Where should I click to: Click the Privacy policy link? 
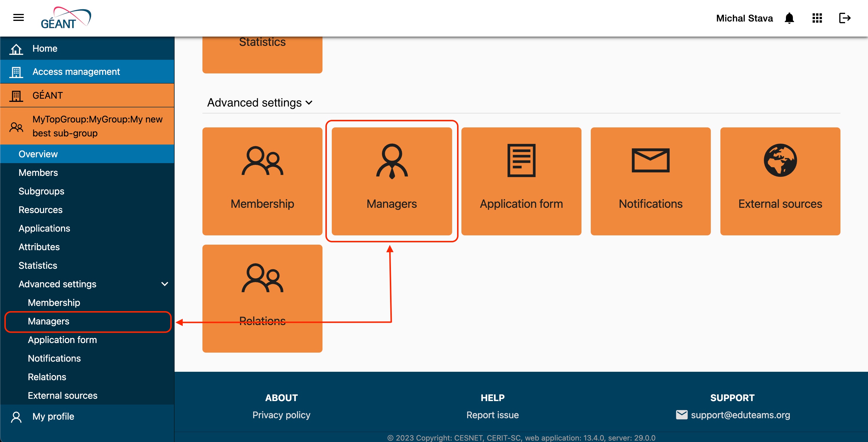(281, 415)
